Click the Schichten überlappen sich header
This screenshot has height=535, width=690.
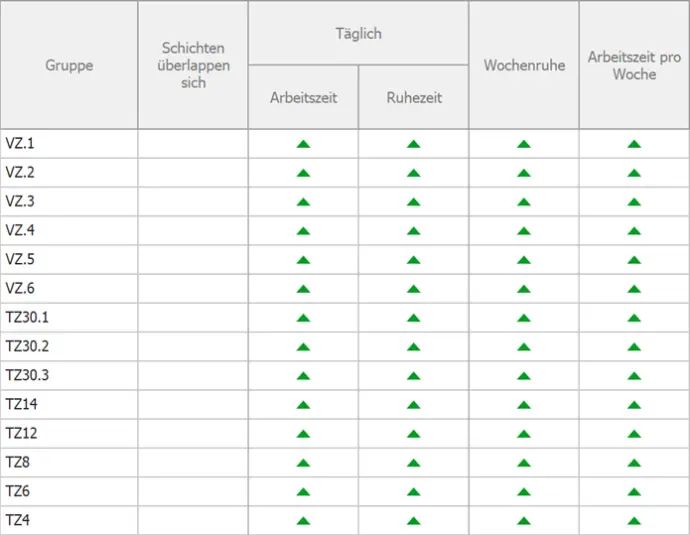click(193, 65)
